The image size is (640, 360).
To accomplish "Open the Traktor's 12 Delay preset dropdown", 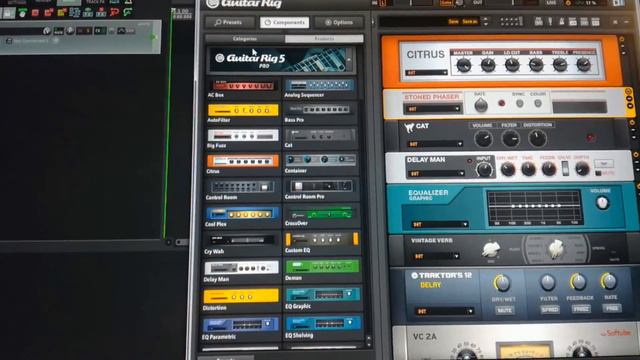I will pyautogui.click(x=444, y=311).
